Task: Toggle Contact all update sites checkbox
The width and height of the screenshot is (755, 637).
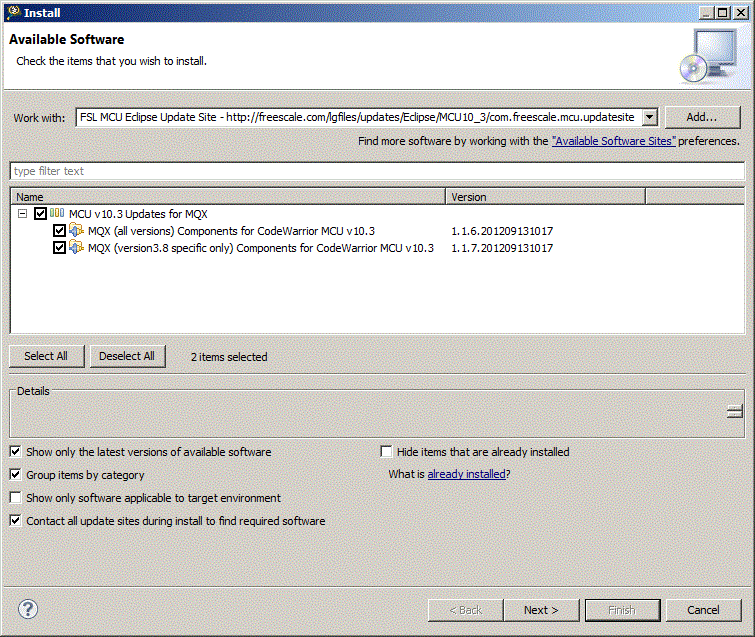Action: point(15,520)
